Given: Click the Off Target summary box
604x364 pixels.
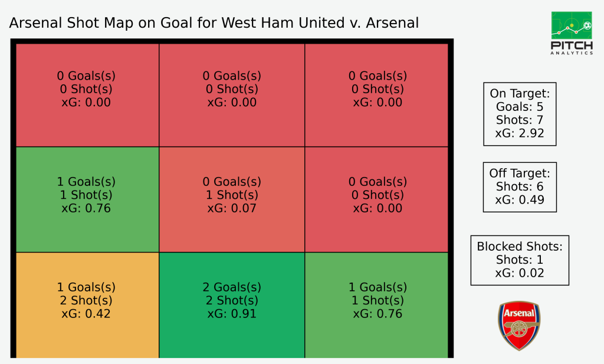Looking at the screenshot, I should coord(520,187).
